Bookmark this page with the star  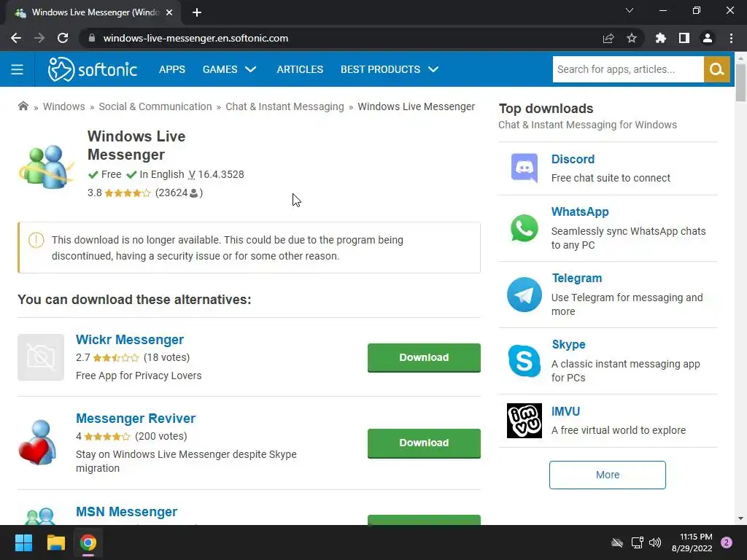631,38
